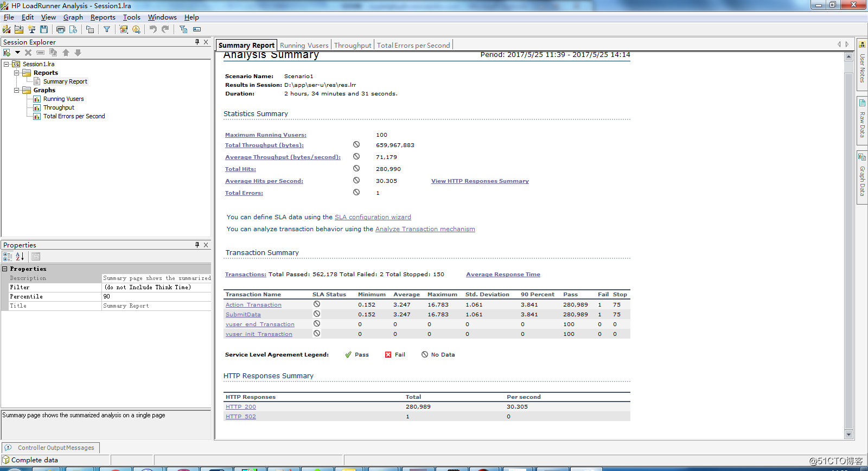Image resolution: width=868 pixels, height=471 pixels.
Task: Click the HTML Report toolbar icon
Action: 73,29
